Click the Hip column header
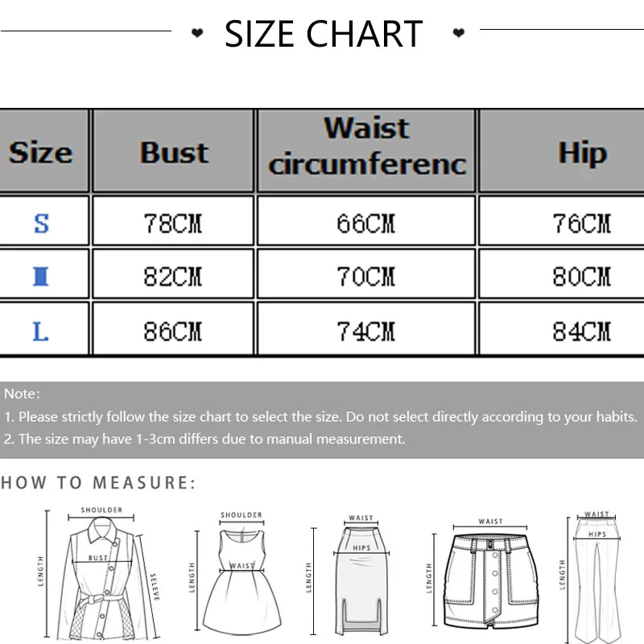 [x=581, y=153]
